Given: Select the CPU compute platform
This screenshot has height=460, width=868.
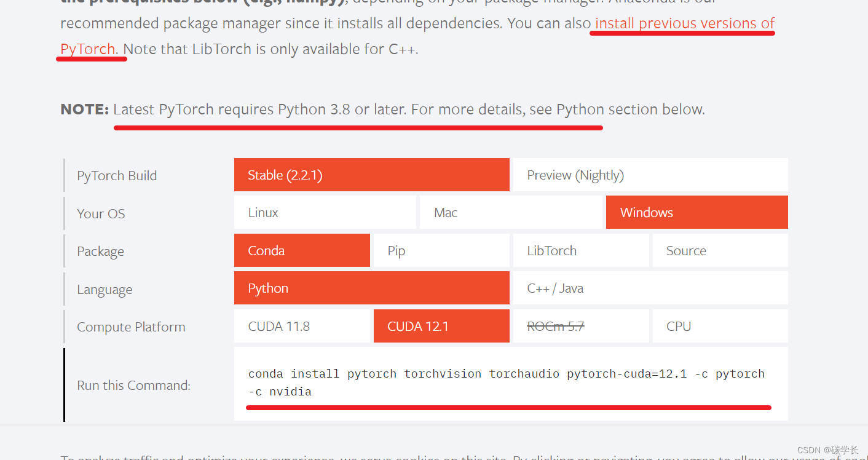Looking at the screenshot, I should coord(720,326).
